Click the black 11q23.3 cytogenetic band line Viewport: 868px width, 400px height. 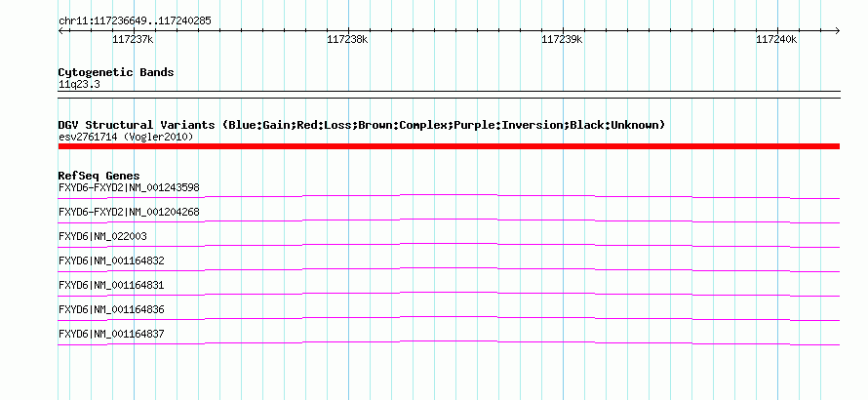449,95
